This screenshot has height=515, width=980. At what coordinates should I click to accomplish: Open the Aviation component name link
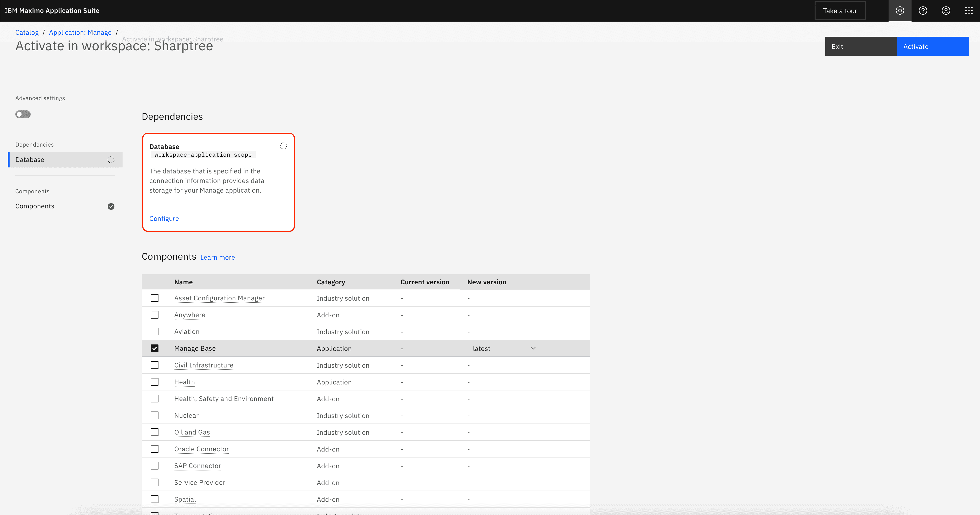(187, 332)
